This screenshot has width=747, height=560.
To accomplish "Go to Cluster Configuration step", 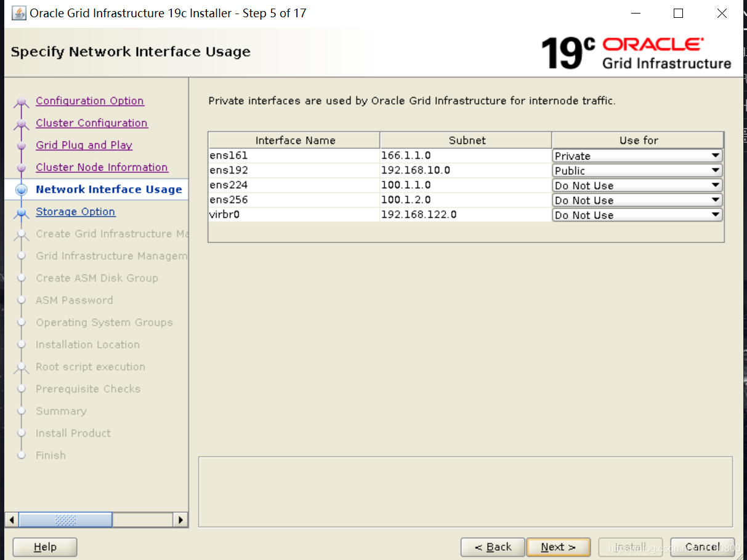I will point(92,123).
